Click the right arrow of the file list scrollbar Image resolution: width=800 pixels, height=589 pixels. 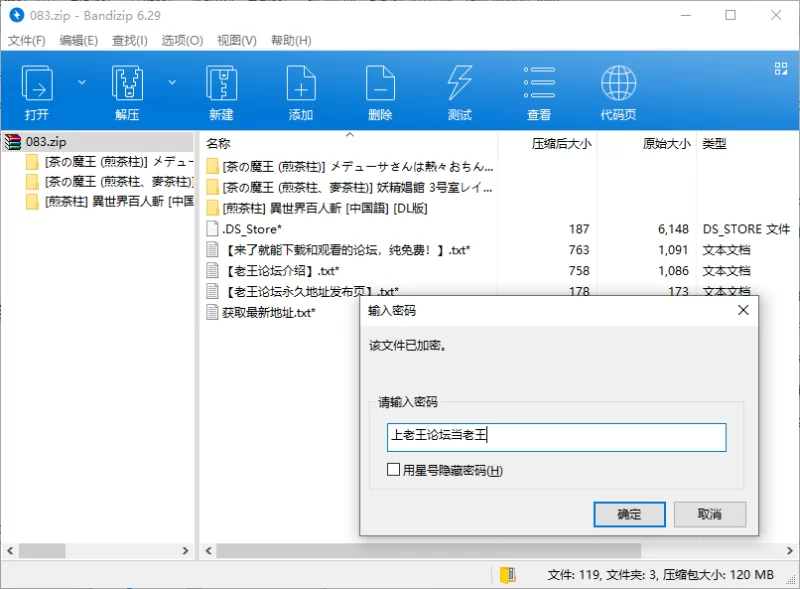[x=789, y=551]
